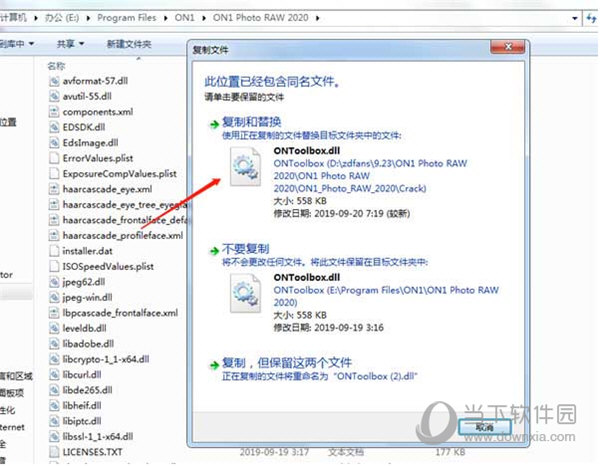
Task: Click the leveldb.dll file icon
Action: click(54, 329)
